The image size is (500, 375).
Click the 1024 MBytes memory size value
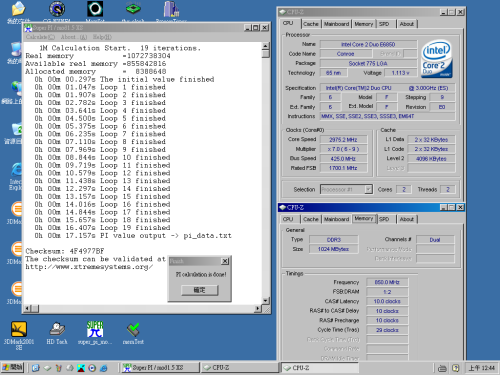334,249
